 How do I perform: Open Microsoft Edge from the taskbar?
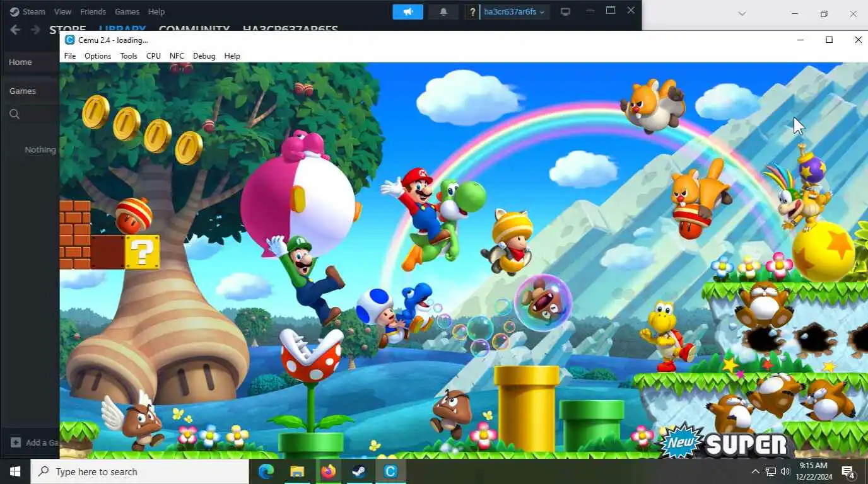click(x=266, y=471)
